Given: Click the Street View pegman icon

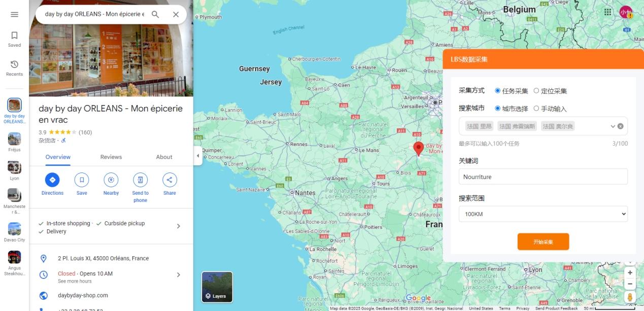Looking at the screenshot, I should (630, 297).
